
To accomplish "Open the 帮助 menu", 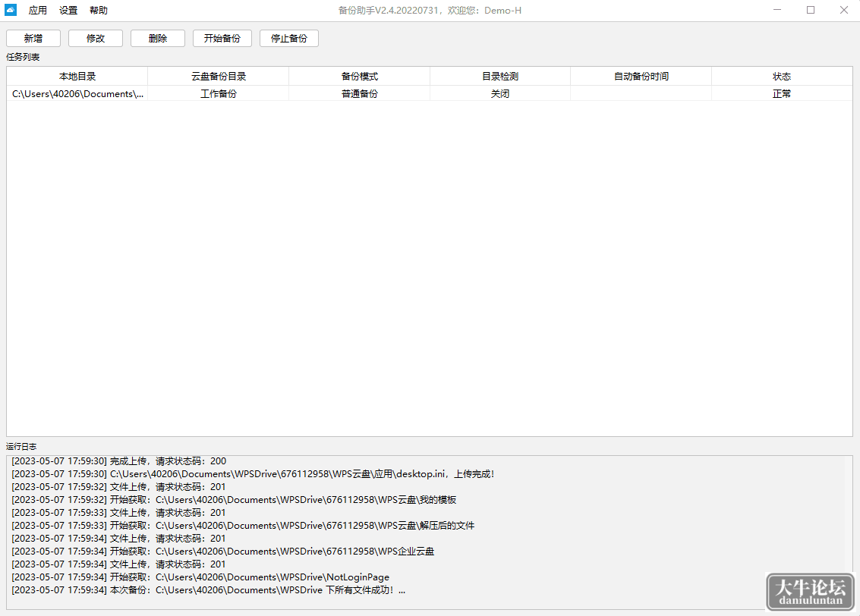I will 99,11.
